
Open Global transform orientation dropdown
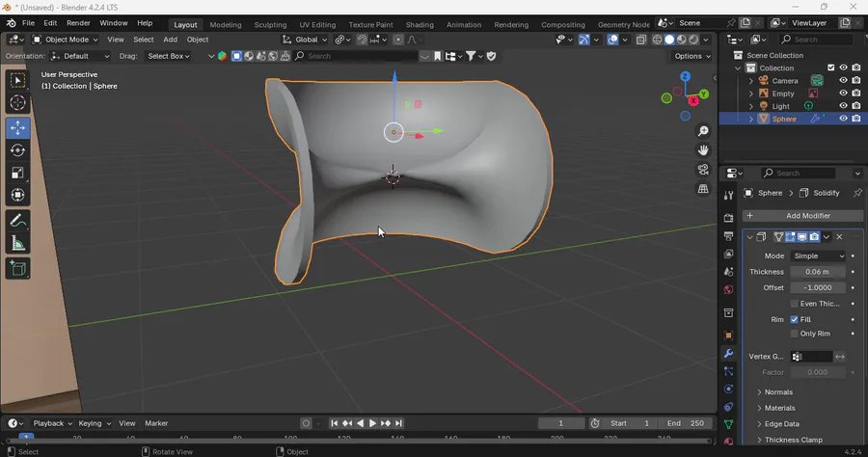pyautogui.click(x=305, y=40)
